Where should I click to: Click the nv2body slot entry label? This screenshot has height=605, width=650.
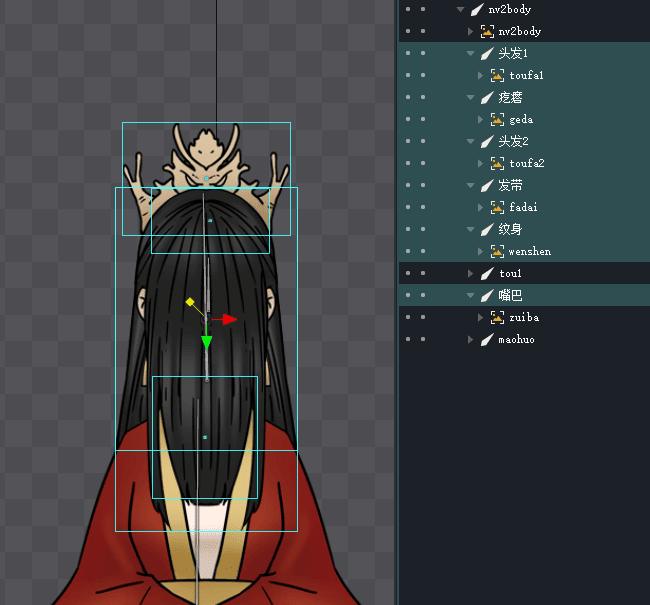click(519, 32)
